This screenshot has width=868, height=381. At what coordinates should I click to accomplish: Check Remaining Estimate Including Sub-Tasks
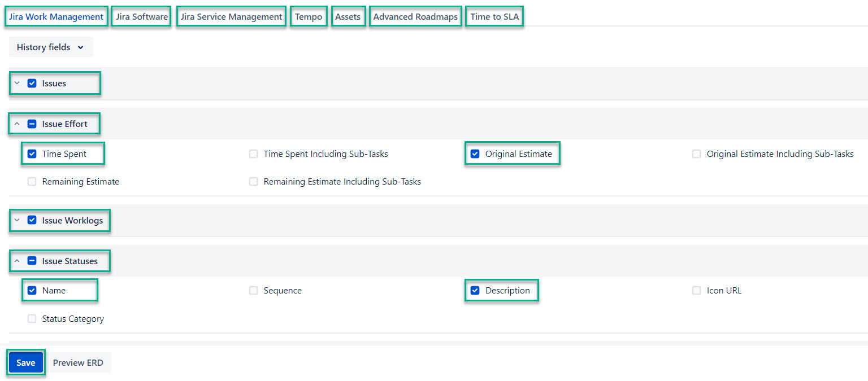[x=253, y=181]
